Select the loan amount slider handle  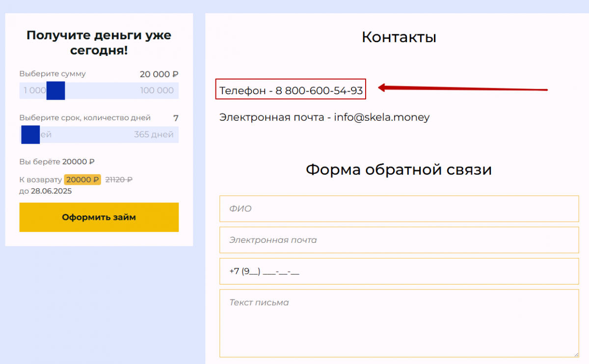click(x=55, y=91)
